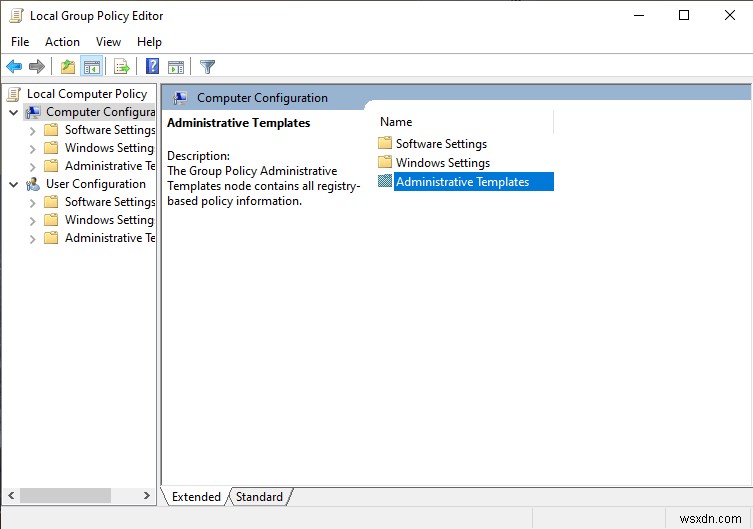Click the tree pane scrollbar left arrow
753x529 pixels.
tap(11, 495)
